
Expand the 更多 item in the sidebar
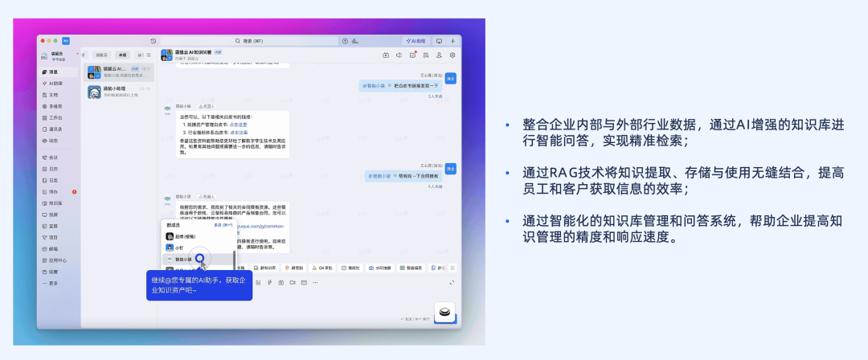[54, 283]
